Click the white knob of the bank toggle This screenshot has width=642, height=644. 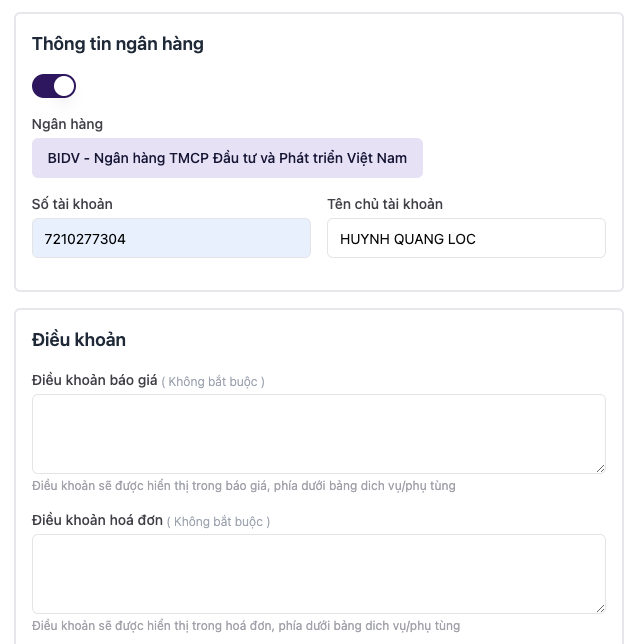coord(64,86)
